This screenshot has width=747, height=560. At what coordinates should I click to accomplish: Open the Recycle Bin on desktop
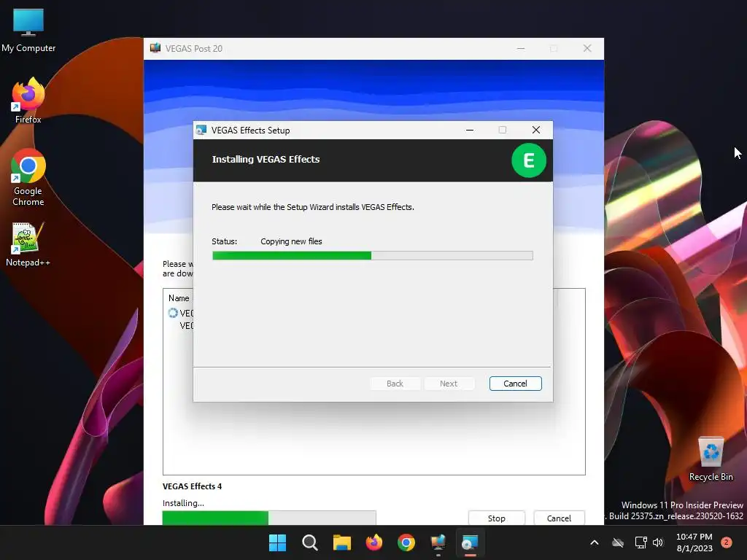click(711, 459)
